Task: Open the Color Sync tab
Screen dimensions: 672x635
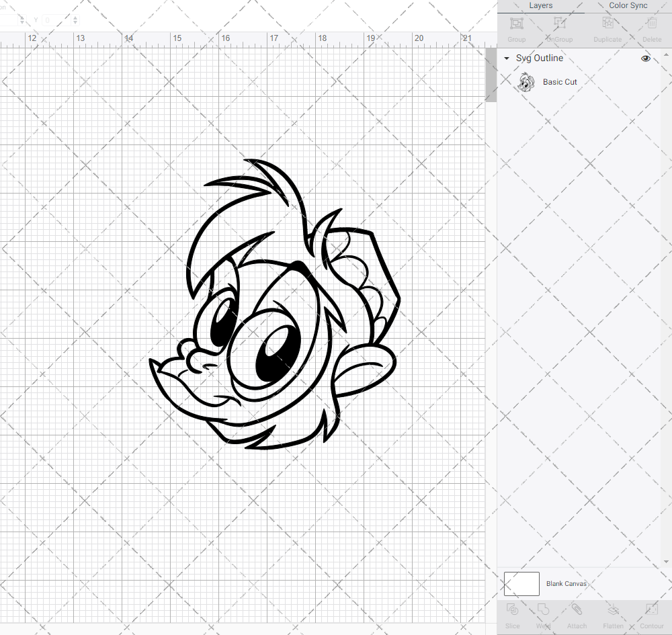Action: (x=628, y=5)
